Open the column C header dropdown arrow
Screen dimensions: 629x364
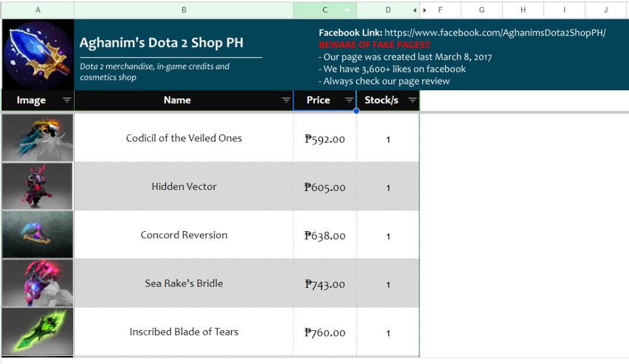click(x=347, y=10)
